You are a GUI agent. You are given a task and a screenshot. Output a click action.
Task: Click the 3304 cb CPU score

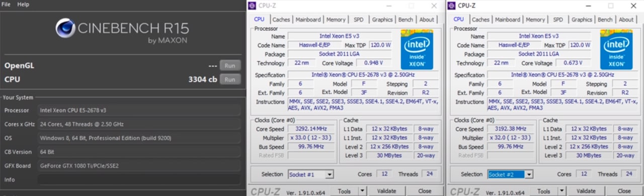click(x=202, y=79)
